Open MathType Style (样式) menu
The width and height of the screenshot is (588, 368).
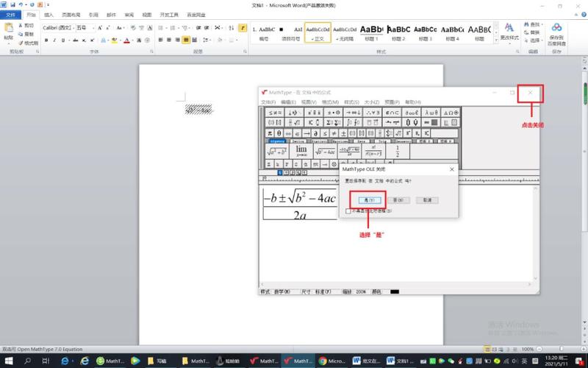[351, 102]
